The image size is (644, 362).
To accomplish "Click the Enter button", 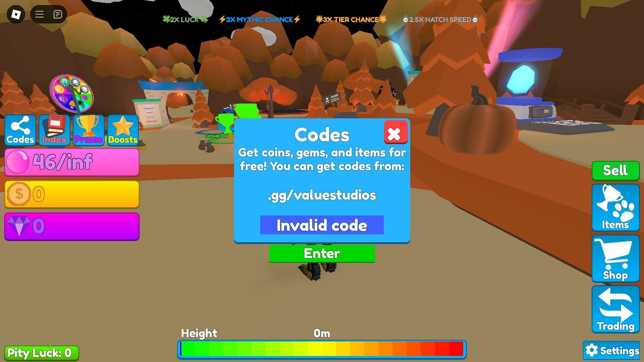I will pos(322,253).
